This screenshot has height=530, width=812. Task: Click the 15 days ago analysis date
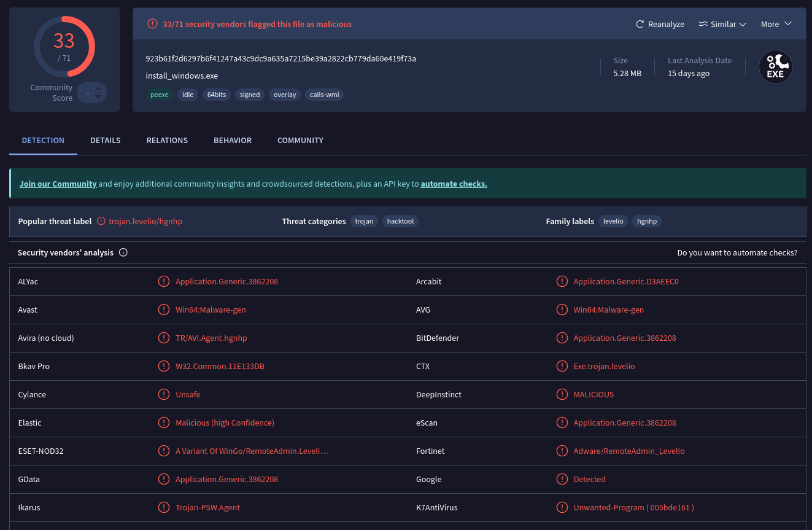[689, 73]
